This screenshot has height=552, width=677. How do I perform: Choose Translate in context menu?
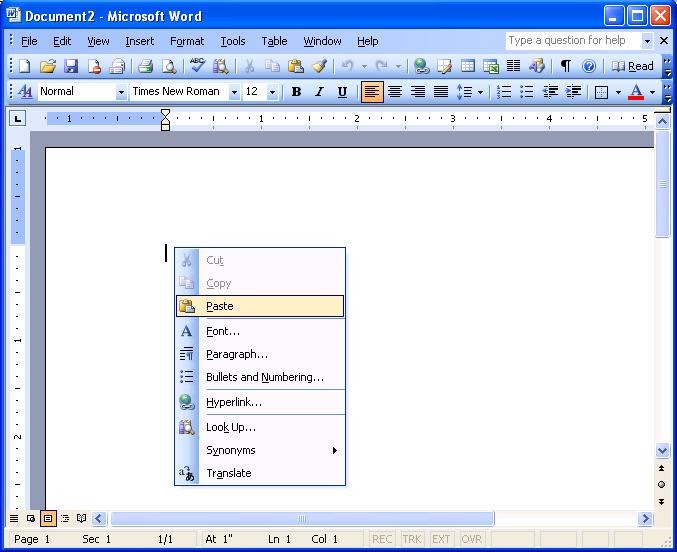[260, 473]
